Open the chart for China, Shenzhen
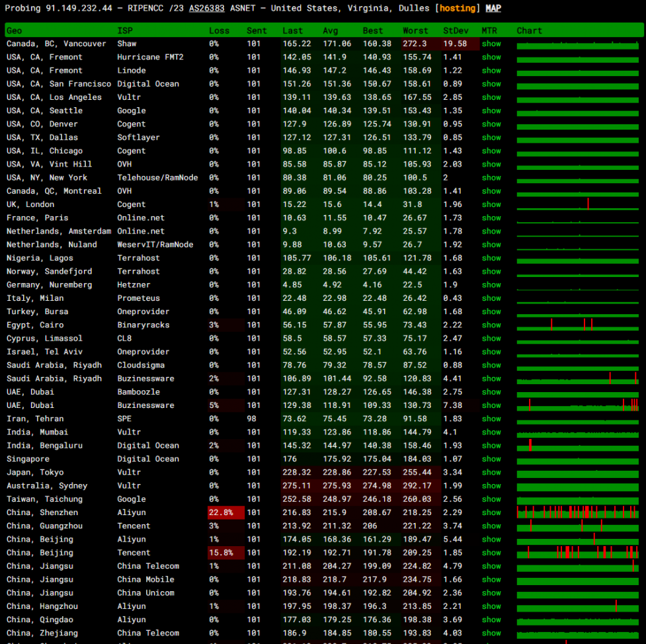The height and width of the screenshot is (644, 646). coord(578,512)
